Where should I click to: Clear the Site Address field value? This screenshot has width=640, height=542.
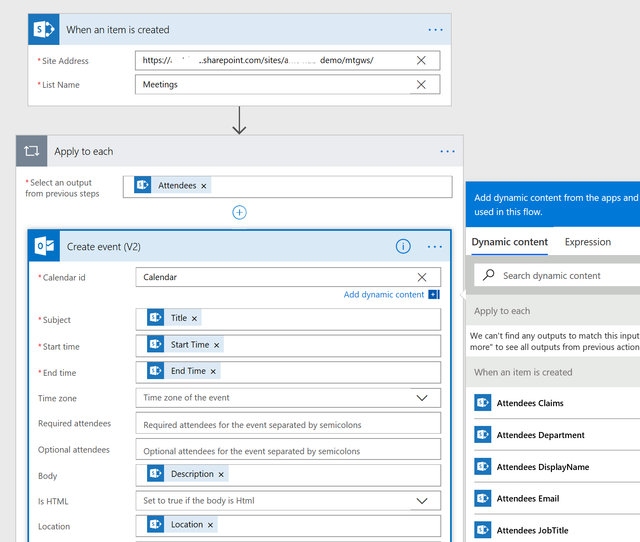421,60
